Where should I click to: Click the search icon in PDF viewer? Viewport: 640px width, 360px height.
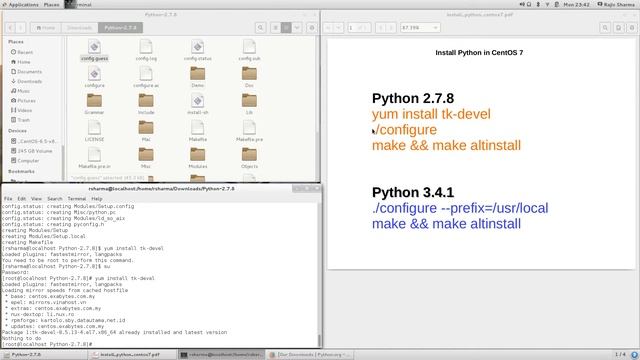click(x=605, y=28)
